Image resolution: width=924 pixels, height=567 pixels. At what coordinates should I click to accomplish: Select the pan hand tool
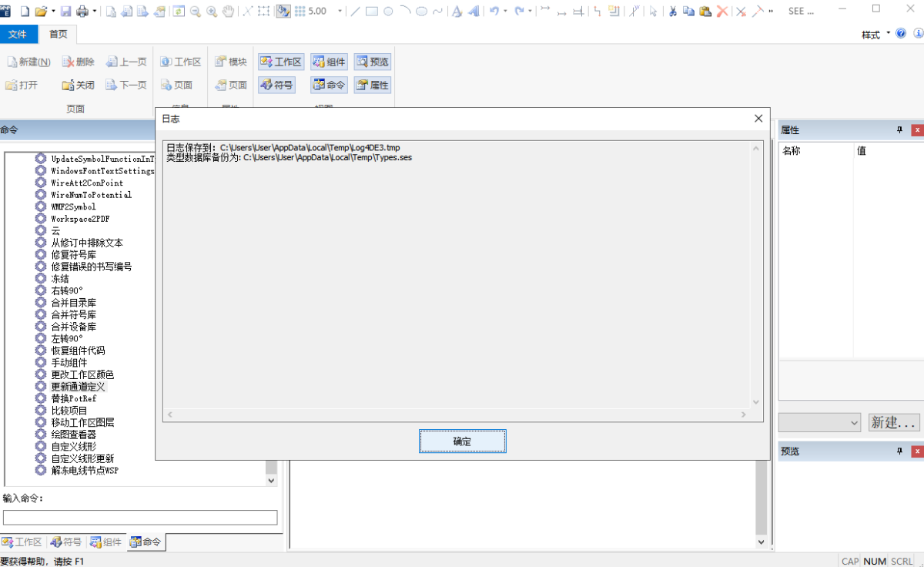click(x=228, y=12)
